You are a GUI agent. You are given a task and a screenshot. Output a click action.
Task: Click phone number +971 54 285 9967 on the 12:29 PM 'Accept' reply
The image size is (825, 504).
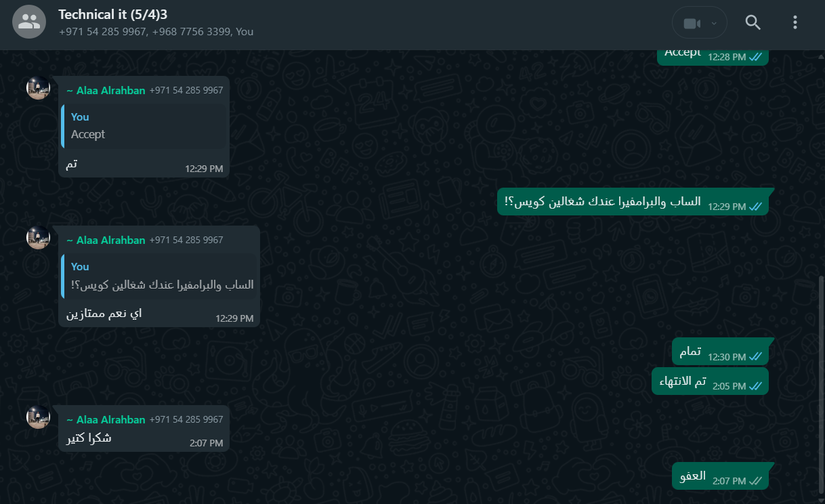(186, 90)
